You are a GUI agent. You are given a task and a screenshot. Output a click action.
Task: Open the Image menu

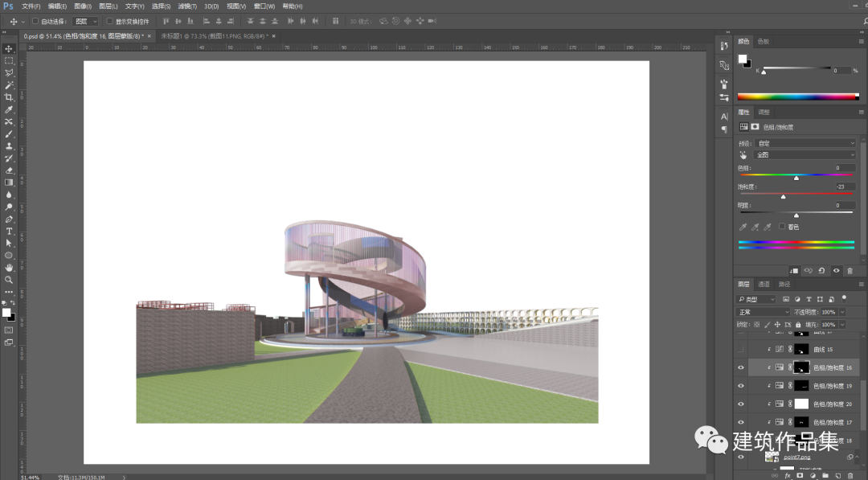click(x=83, y=6)
